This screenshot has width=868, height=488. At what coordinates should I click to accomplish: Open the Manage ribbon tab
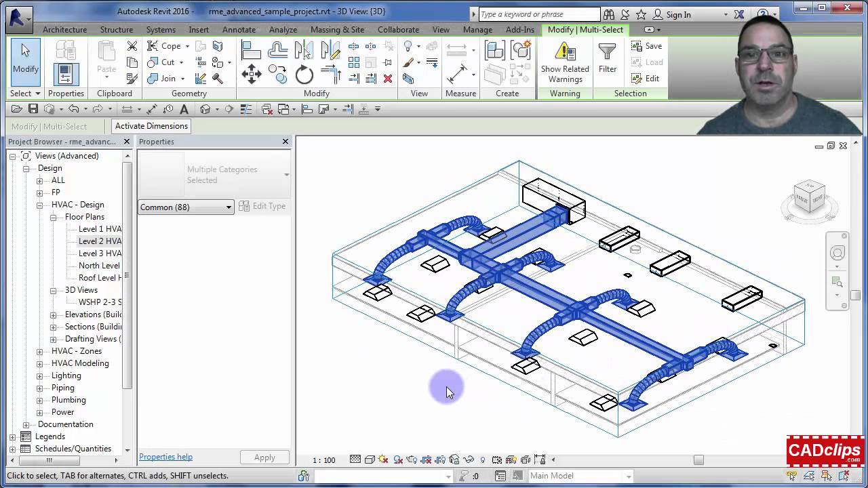click(477, 29)
